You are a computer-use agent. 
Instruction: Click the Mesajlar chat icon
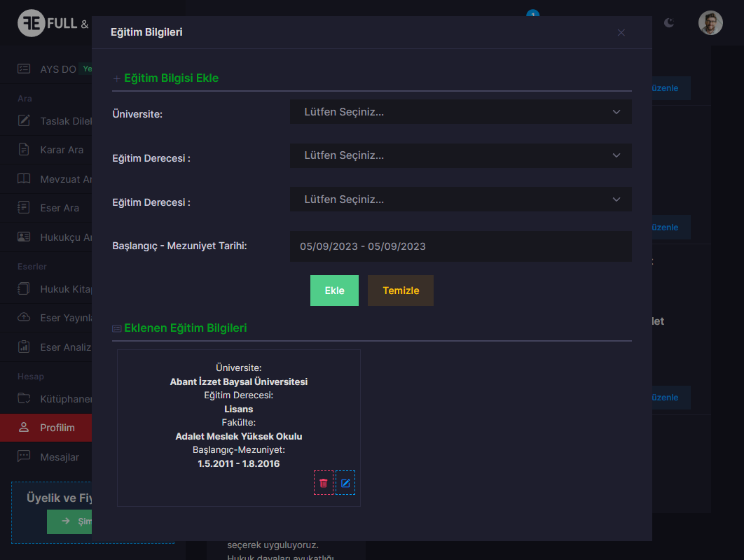click(x=25, y=456)
